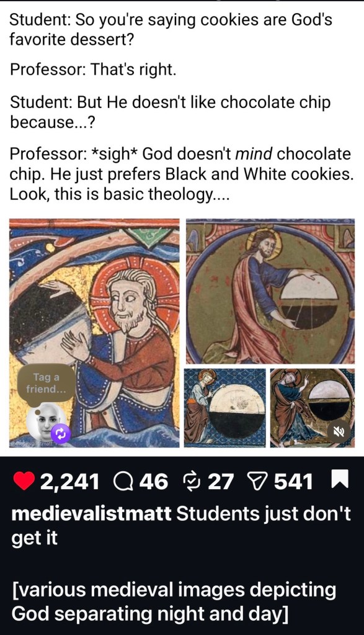The image size is (364, 635).
Task: Open comments via speech bubble icon
Action: point(124,482)
